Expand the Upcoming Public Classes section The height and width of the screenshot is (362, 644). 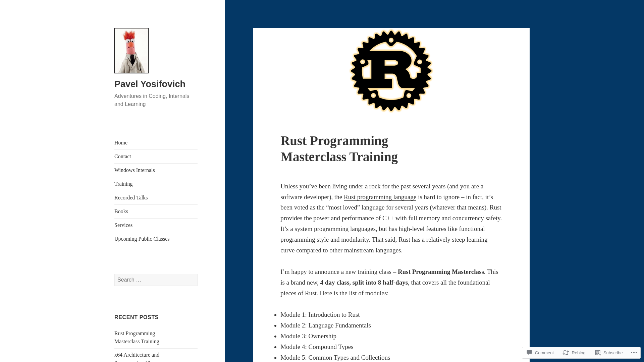(142, 239)
